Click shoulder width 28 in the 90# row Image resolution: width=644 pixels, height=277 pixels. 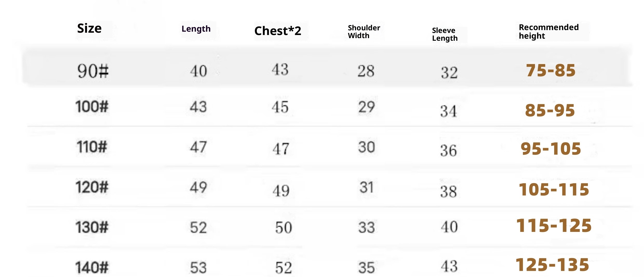pos(366,71)
